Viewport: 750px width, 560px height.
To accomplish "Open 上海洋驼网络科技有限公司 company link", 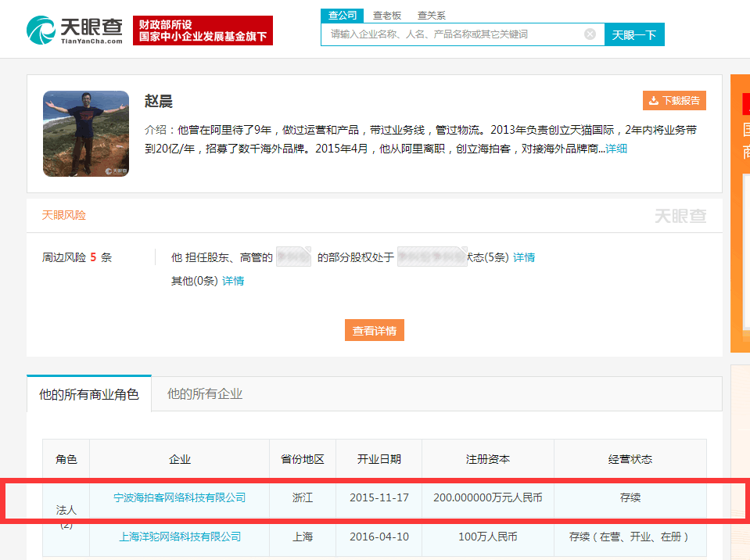I will click(x=180, y=537).
